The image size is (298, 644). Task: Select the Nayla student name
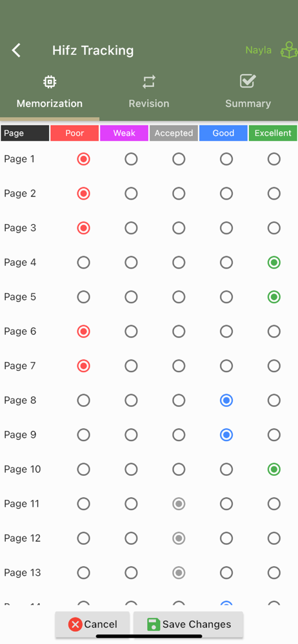click(x=259, y=50)
